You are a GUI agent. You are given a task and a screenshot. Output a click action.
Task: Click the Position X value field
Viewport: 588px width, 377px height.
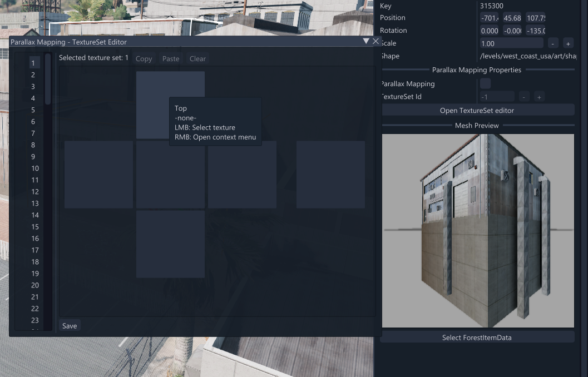tap(490, 18)
